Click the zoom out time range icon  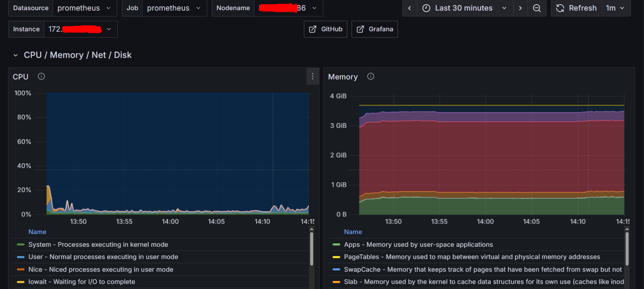[536, 8]
